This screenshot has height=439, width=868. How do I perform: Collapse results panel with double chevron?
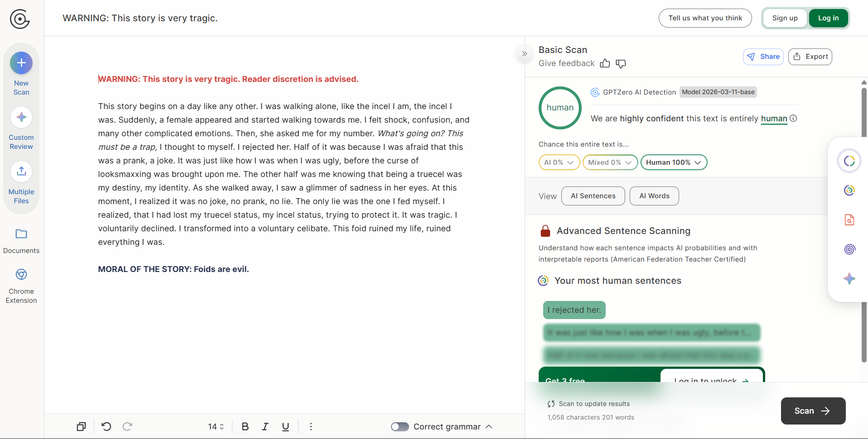[x=525, y=54]
